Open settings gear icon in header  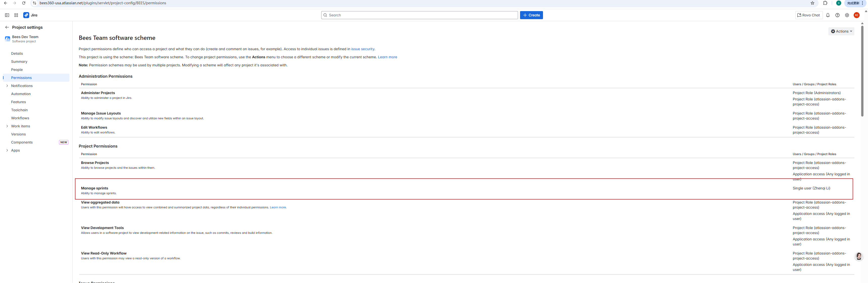pos(847,15)
